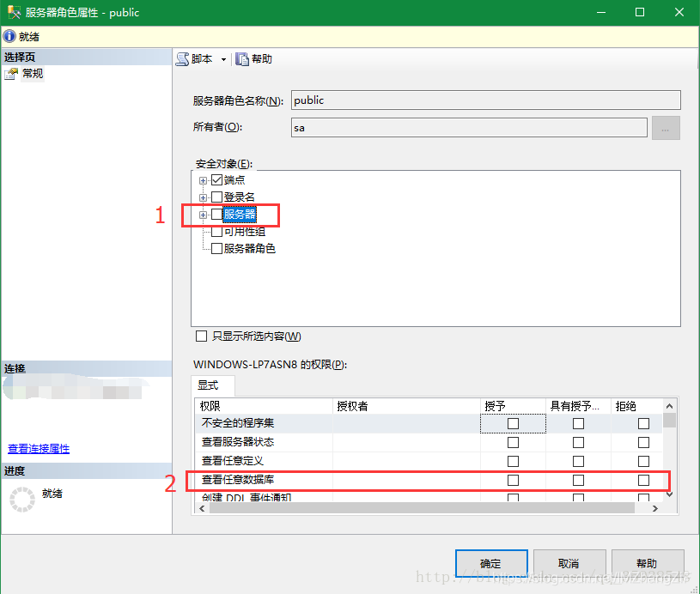This screenshot has height=594, width=700.
Task: Minimize the dialog window
Action: (601, 12)
